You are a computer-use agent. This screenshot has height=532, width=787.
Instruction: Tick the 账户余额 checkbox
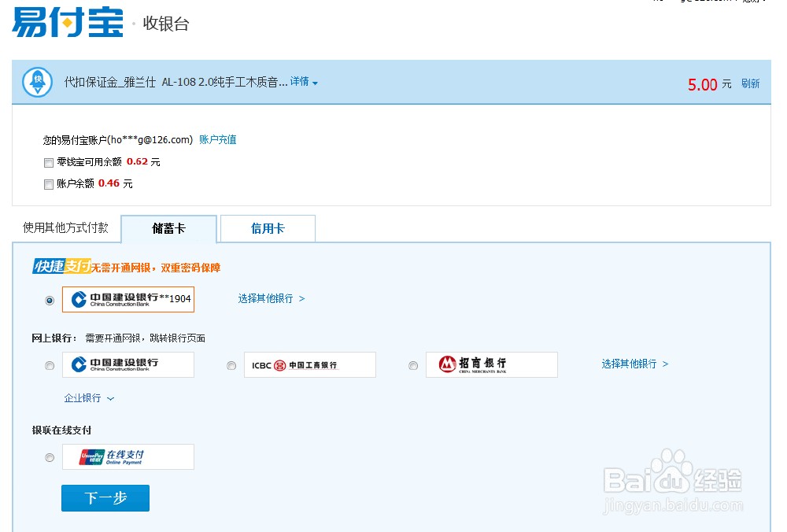click(x=49, y=184)
